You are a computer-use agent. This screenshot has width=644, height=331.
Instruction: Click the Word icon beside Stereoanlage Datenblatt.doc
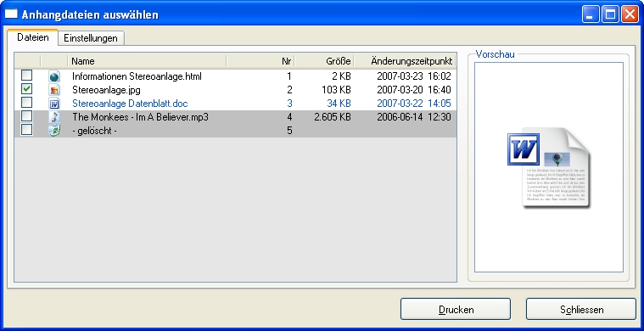(54, 104)
